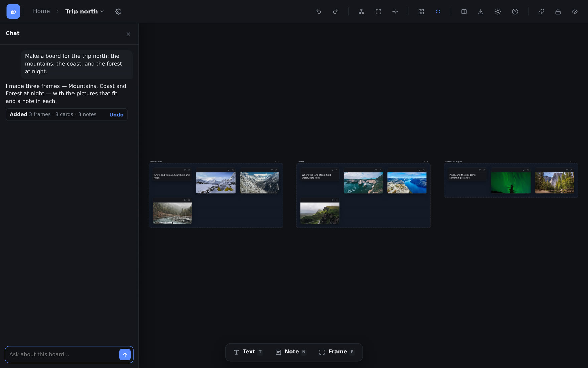
Task: Click the hierarchy layout icon
Action: pyautogui.click(x=361, y=12)
